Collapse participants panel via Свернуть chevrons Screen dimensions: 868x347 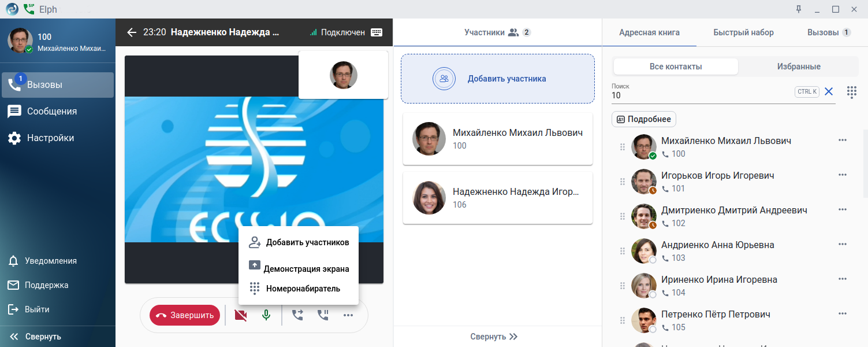(494, 337)
